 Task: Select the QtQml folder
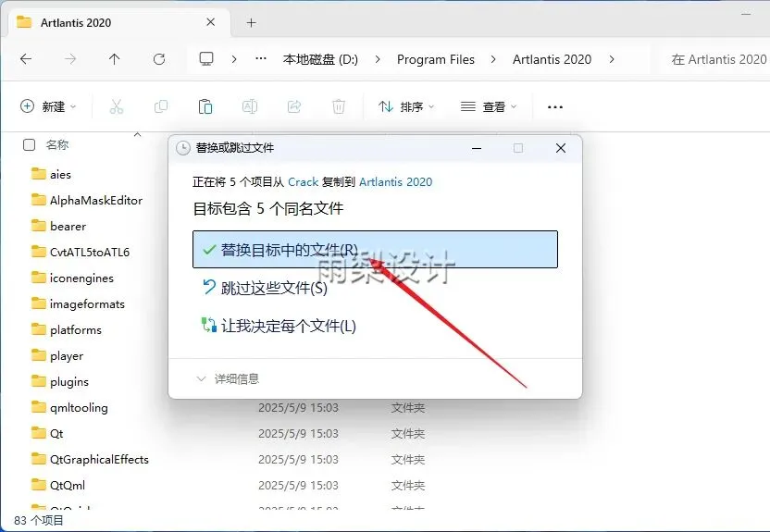tap(58, 486)
